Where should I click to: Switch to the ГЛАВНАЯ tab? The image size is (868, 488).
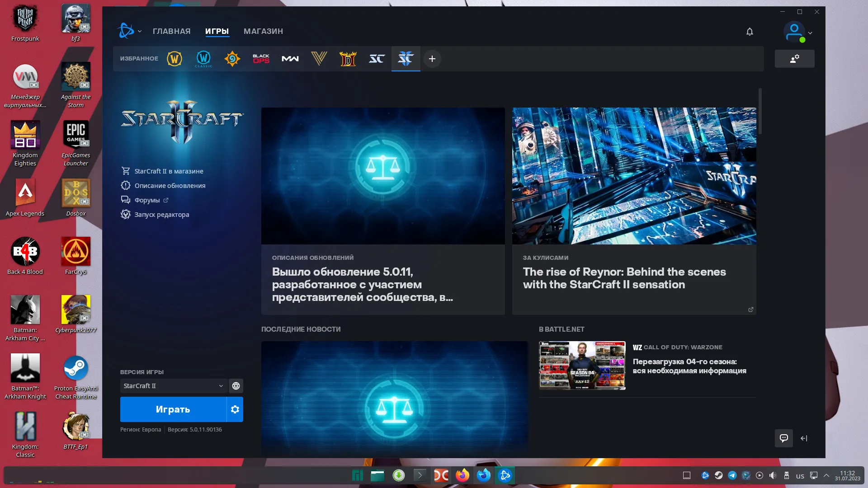click(x=172, y=31)
